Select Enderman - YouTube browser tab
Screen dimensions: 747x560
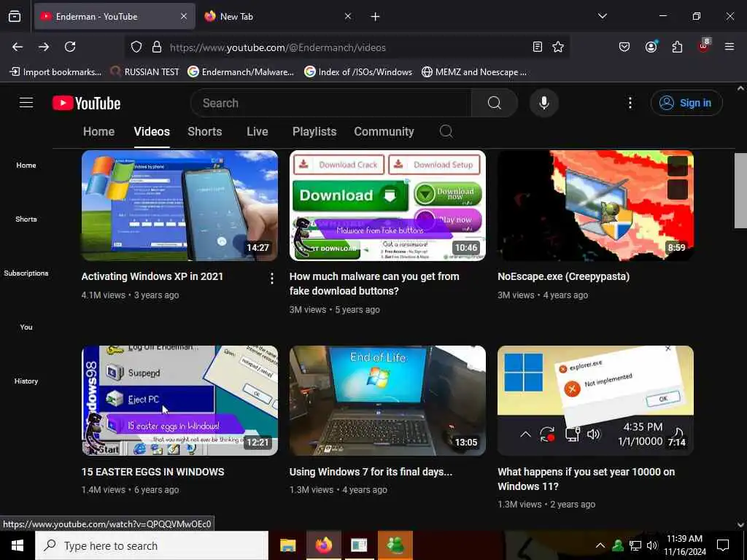pyautogui.click(x=115, y=17)
